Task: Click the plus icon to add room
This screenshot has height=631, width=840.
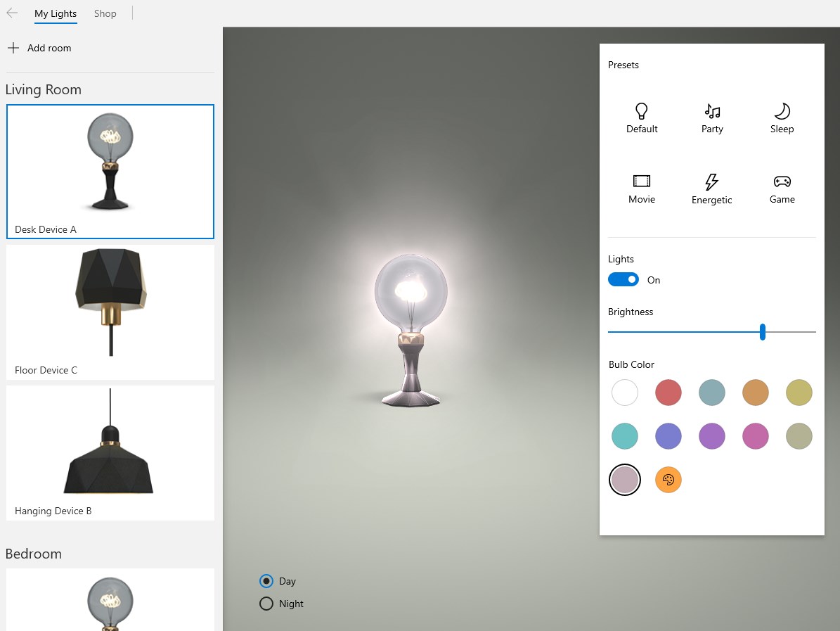Action: click(x=13, y=48)
